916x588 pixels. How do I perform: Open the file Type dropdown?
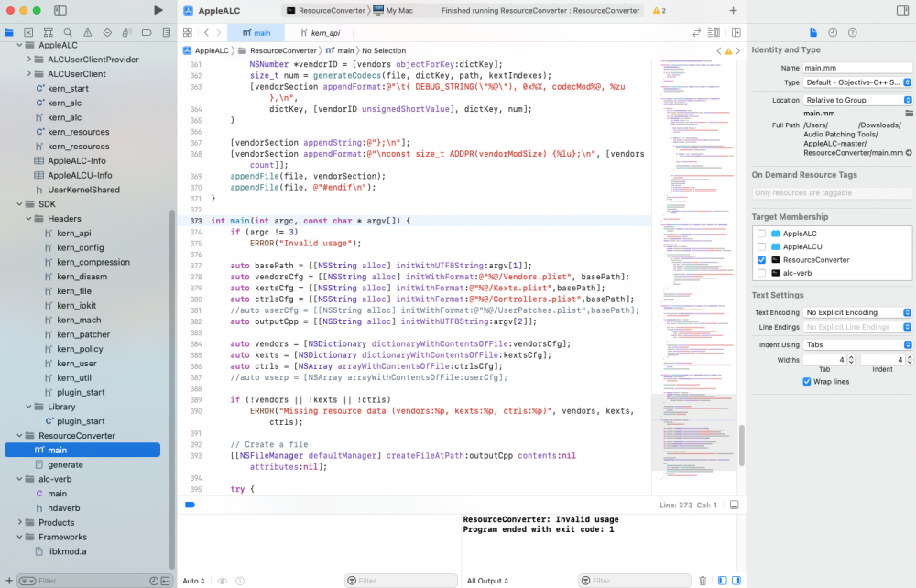click(857, 82)
